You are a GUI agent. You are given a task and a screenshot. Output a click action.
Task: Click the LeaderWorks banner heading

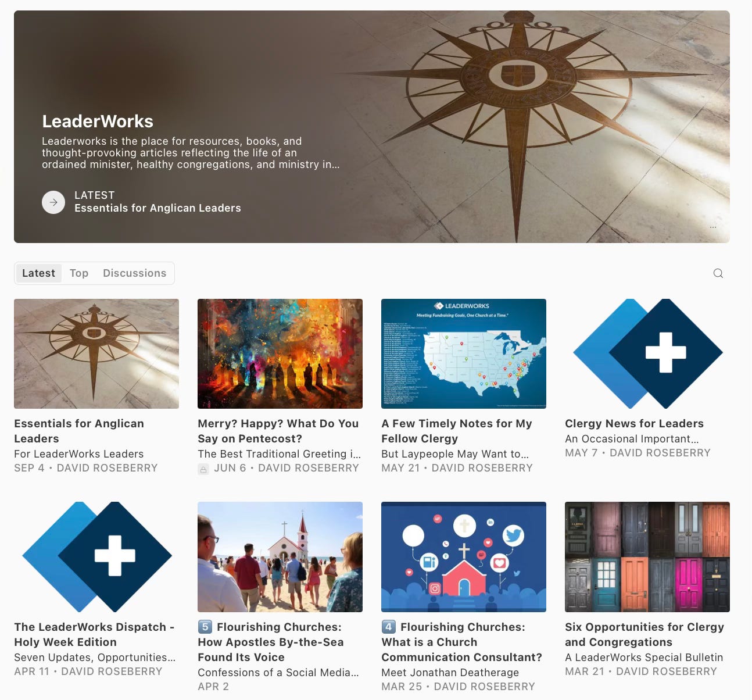click(x=98, y=121)
